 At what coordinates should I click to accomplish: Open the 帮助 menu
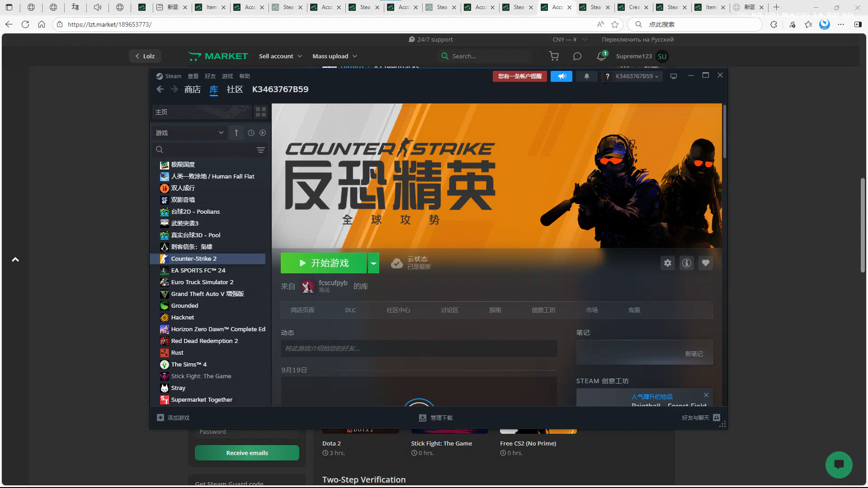click(x=245, y=76)
